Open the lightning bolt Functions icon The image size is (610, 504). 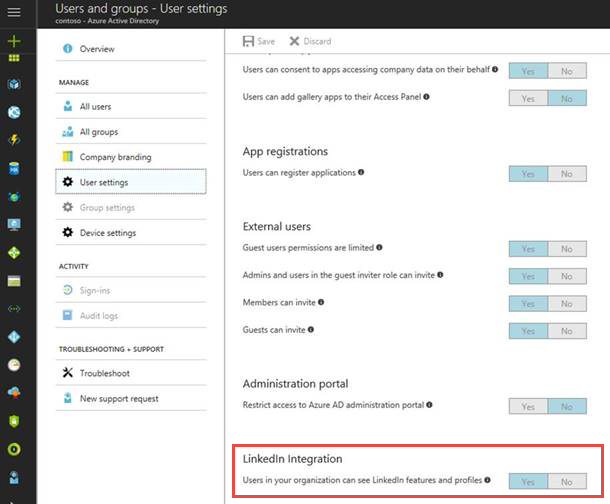click(14, 140)
